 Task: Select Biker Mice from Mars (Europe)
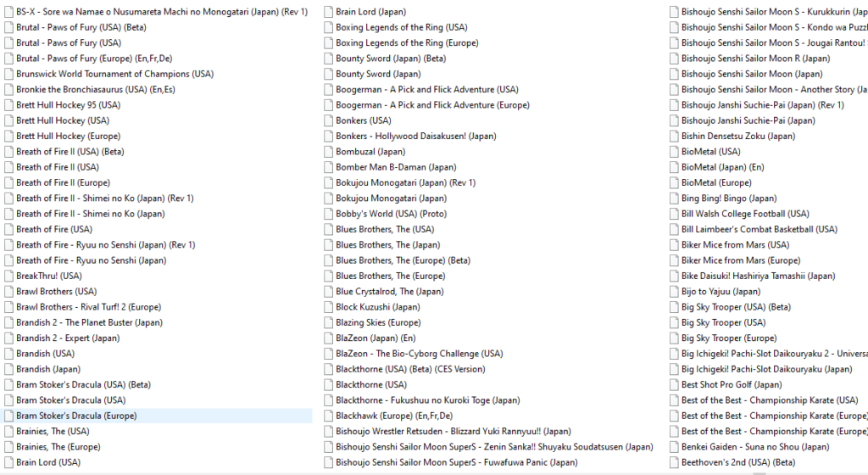click(740, 260)
